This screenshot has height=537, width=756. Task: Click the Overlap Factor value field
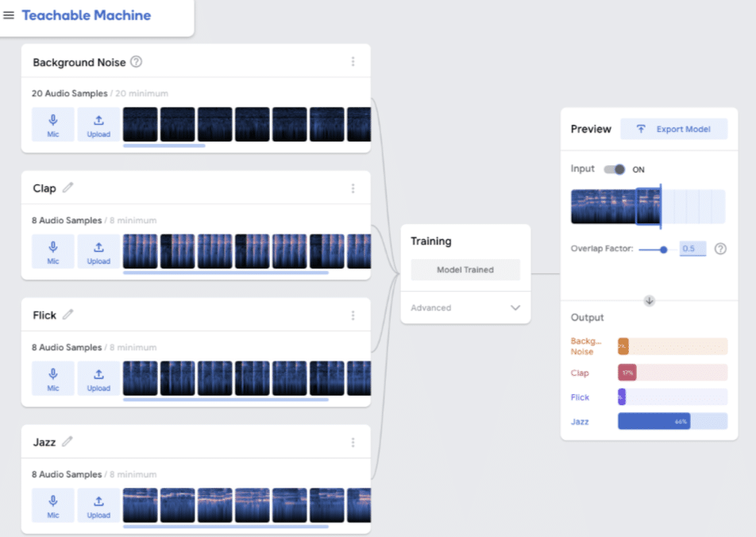[692, 249]
